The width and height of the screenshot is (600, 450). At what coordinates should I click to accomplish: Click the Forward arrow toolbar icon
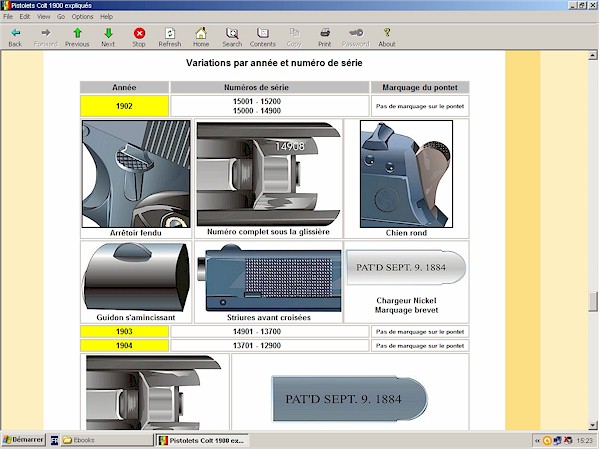(x=46, y=33)
